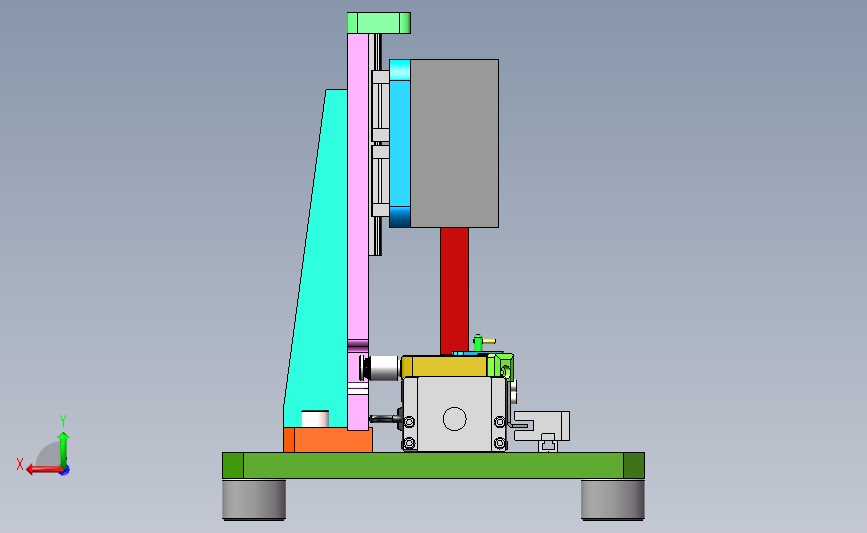Image resolution: width=867 pixels, height=533 pixels.
Task: Click the X label on the axis triad
Action: click(x=20, y=464)
